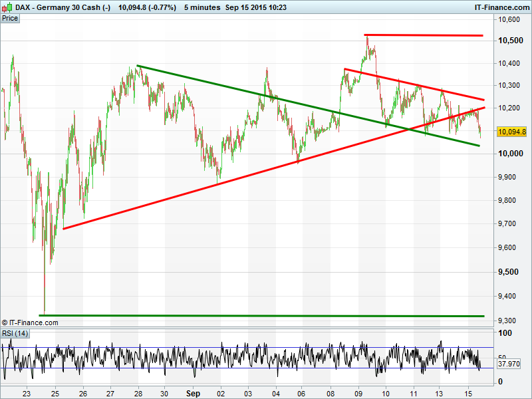Select the current price tag 10,094.8
Screen dimensions: 532x399
click(512, 132)
